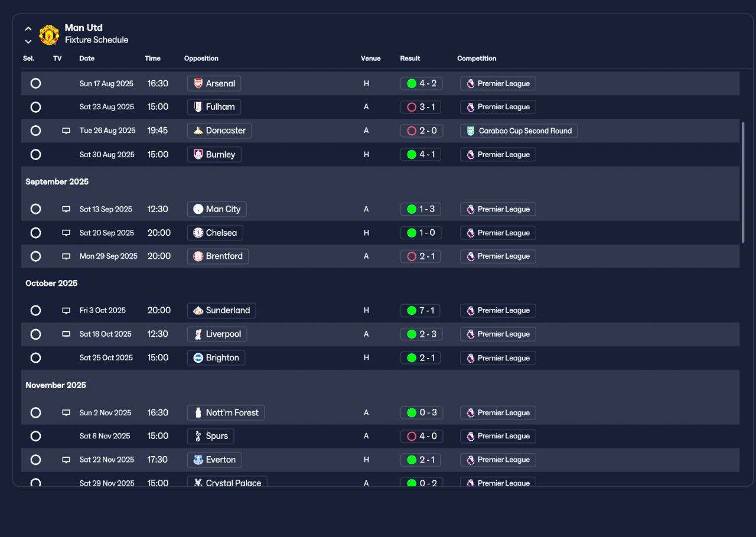Sort by Result column header
The image size is (756, 537).
[x=410, y=58]
